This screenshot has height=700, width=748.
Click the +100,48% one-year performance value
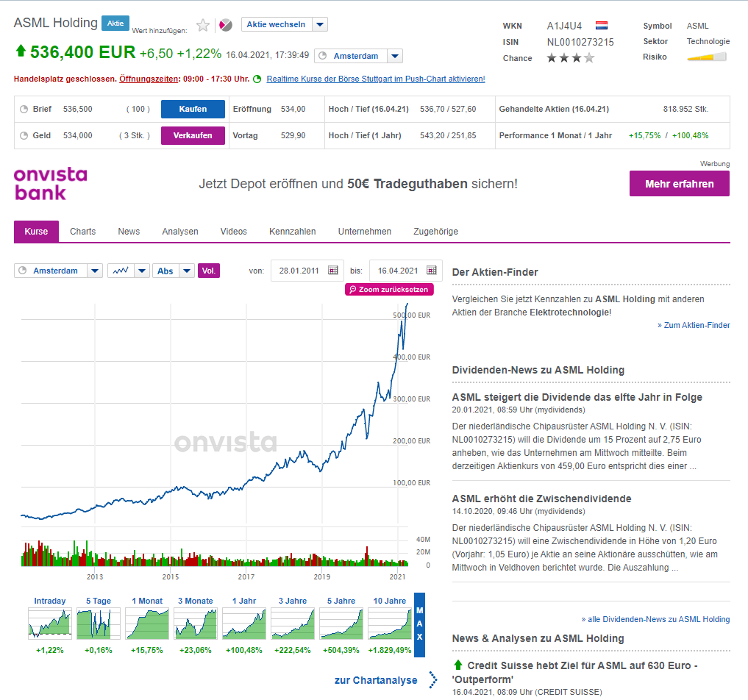coord(690,135)
